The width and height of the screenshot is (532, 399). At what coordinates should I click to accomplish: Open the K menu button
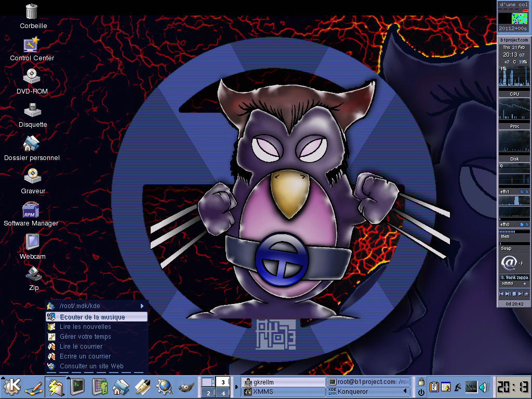pos(11,387)
